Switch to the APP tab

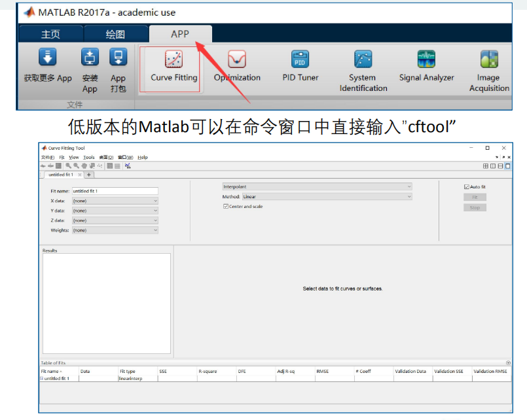click(x=180, y=34)
